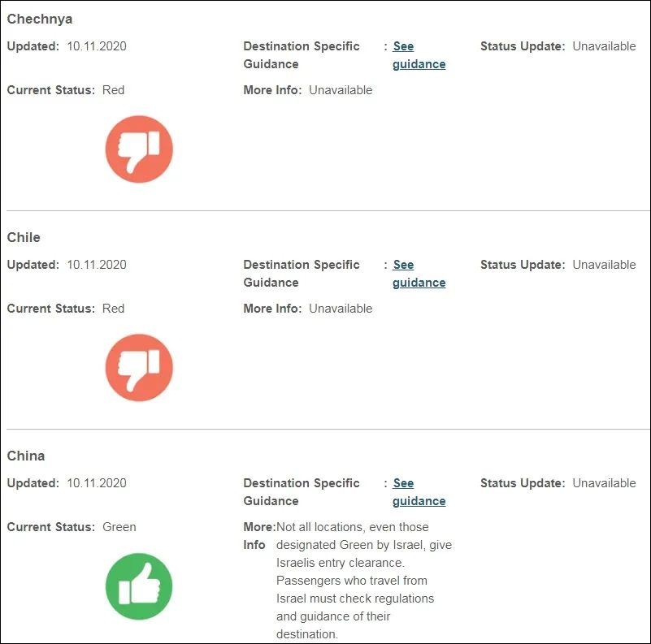This screenshot has height=644, width=651.
Task: Click the Status Update label for China
Action: point(522,483)
